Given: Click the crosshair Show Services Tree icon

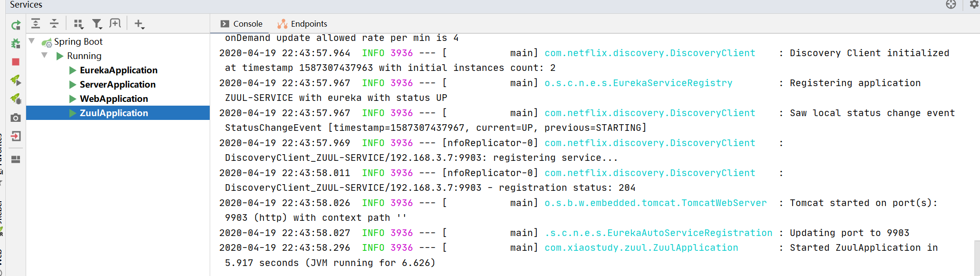Looking at the screenshot, I should (951, 4).
